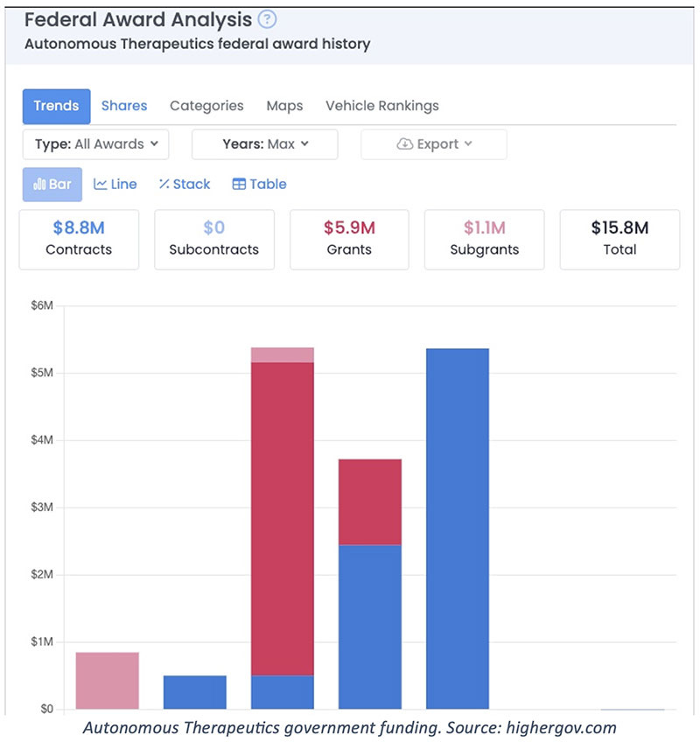Click the table grid icon beside Table

pyautogui.click(x=239, y=184)
